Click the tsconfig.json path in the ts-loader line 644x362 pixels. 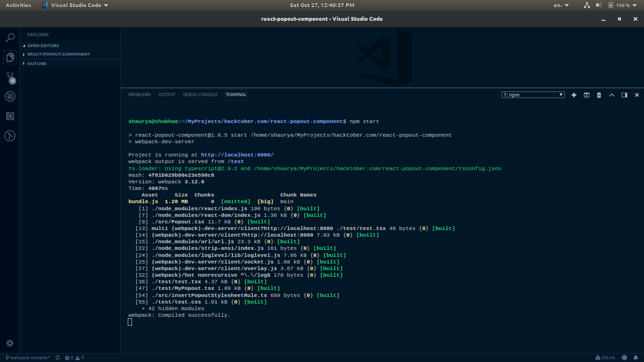coord(378,168)
